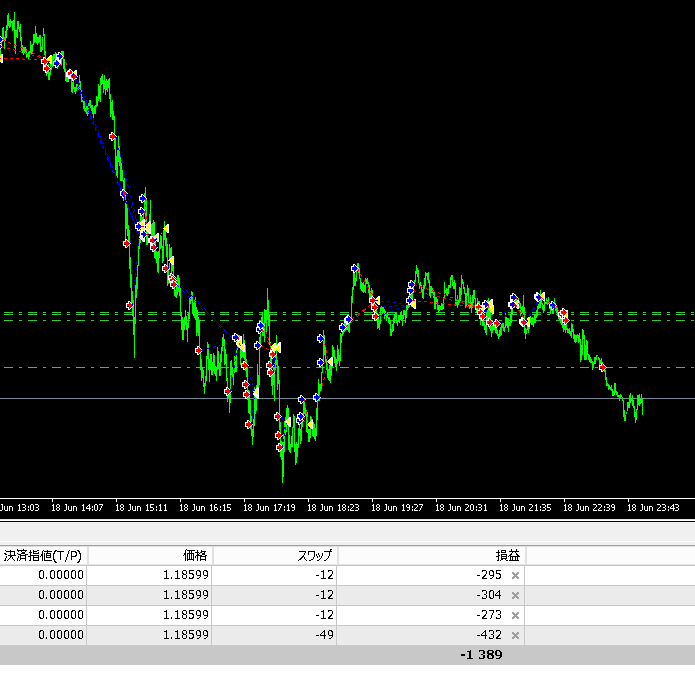Close the order with loss -304
This screenshot has height=685, width=695.
515,595
